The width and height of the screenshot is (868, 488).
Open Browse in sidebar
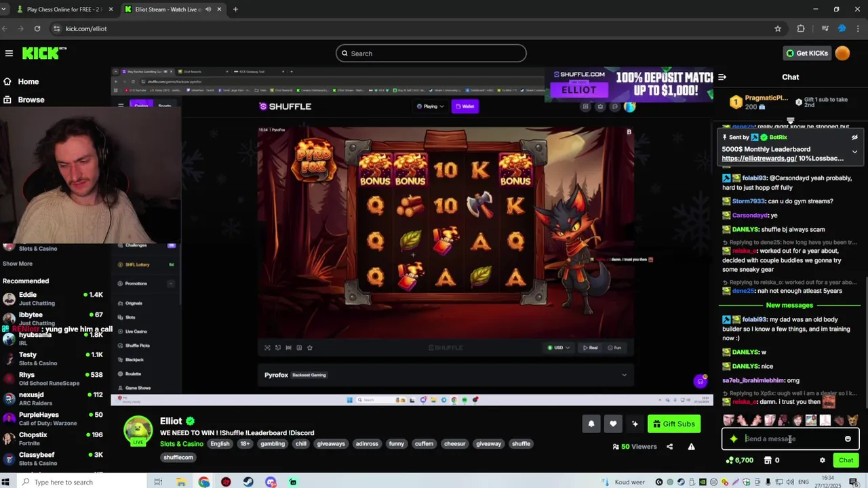(31, 100)
